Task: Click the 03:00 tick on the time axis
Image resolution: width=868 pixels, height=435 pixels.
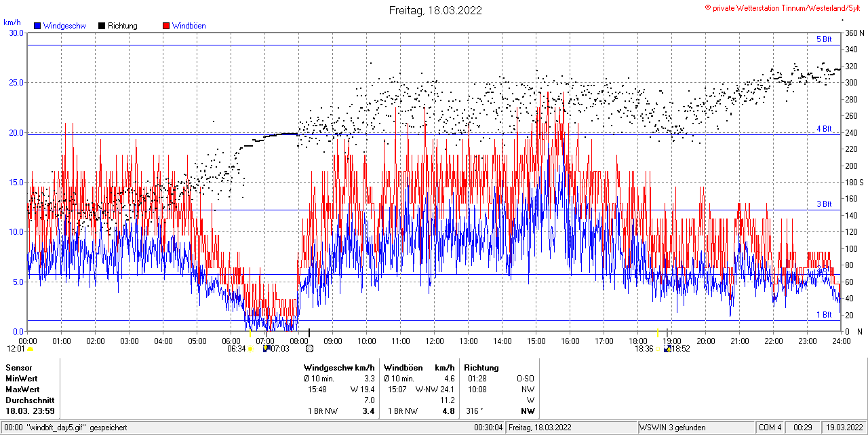Action: click(x=130, y=341)
